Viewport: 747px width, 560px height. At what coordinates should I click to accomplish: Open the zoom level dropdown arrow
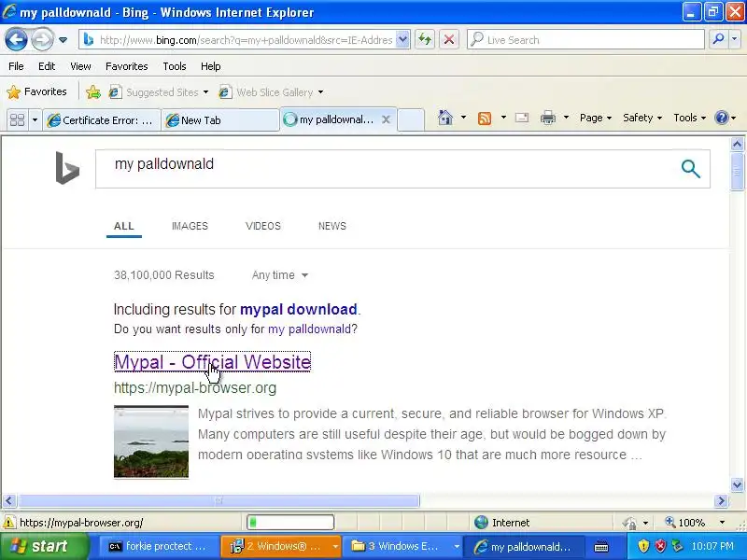coord(722,523)
